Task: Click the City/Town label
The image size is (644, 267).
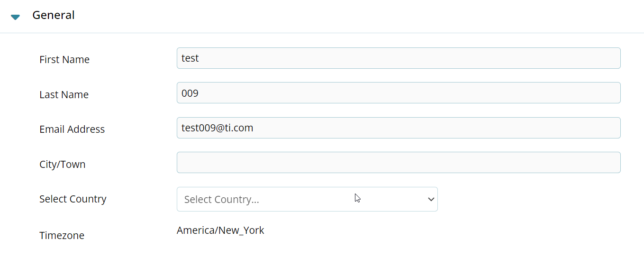Action: point(63,165)
